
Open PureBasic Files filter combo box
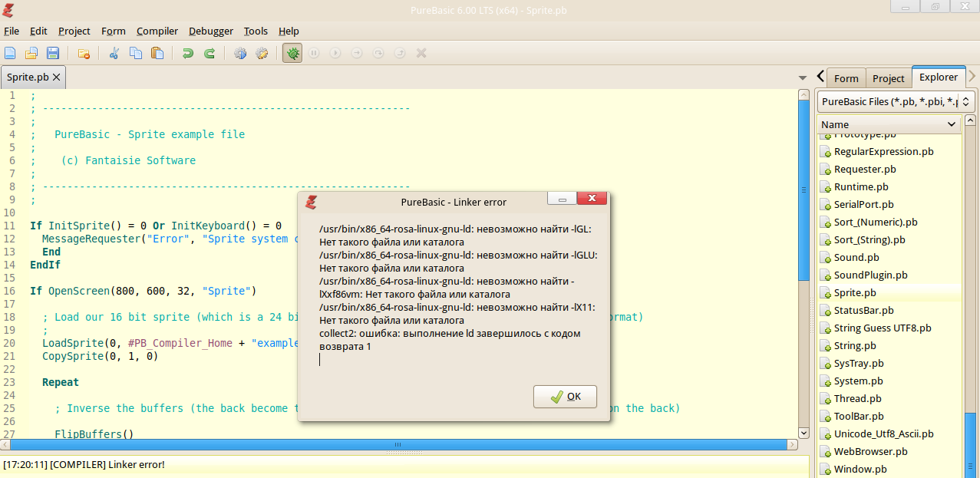(x=896, y=101)
